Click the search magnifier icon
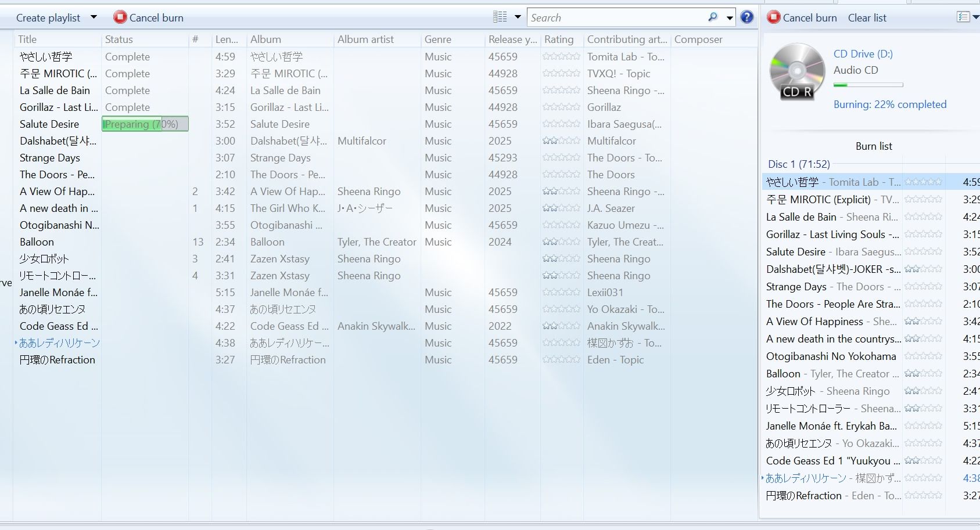The width and height of the screenshot is (980, 530). pyautogui.click(x=713, y=17)
